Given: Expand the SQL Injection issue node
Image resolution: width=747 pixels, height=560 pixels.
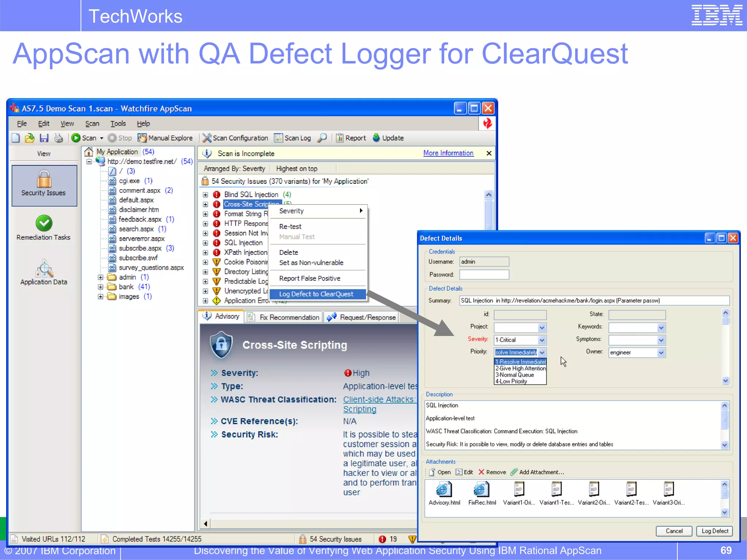Looking at the screenshot, I should pos(205,243).
